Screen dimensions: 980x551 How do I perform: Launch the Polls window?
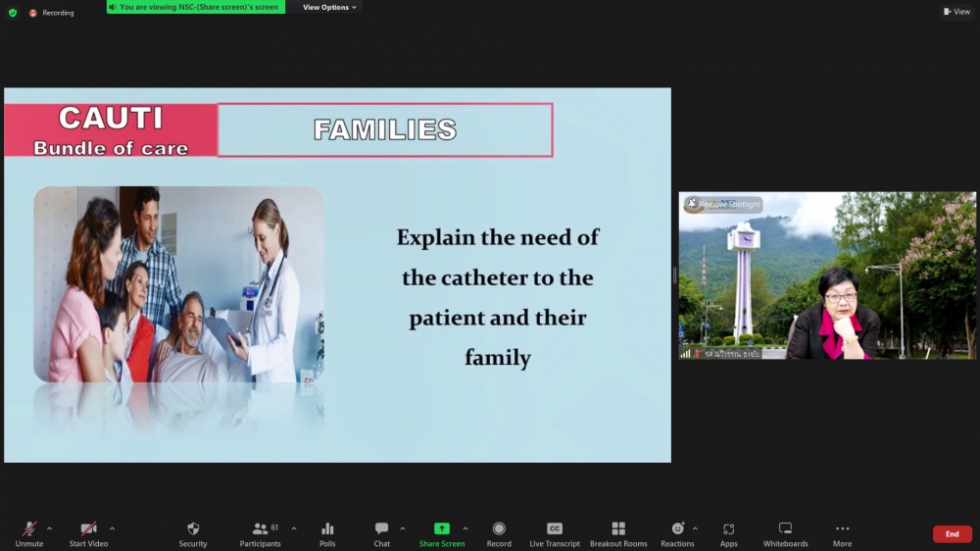coord(327,534)
